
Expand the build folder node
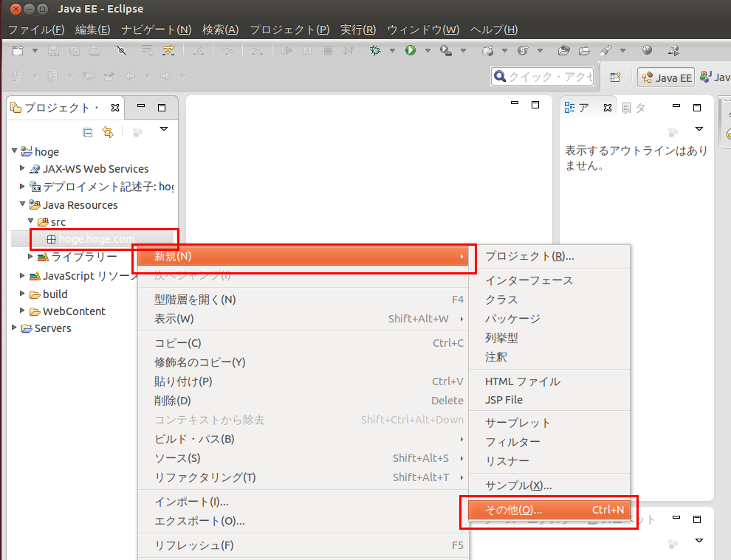[22, 293]
